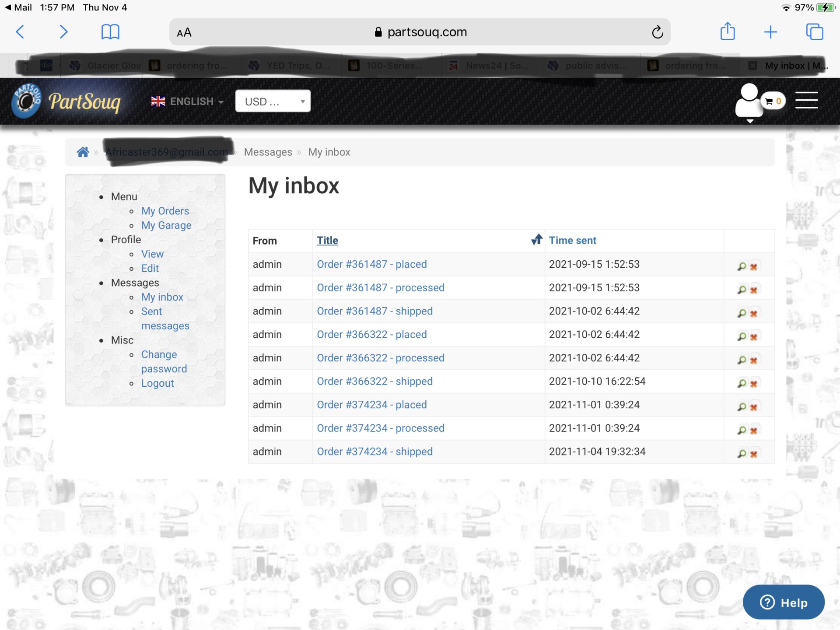Reload the partsouq.com page
Screen dimensions: 840x630
[x=657, y=32]
